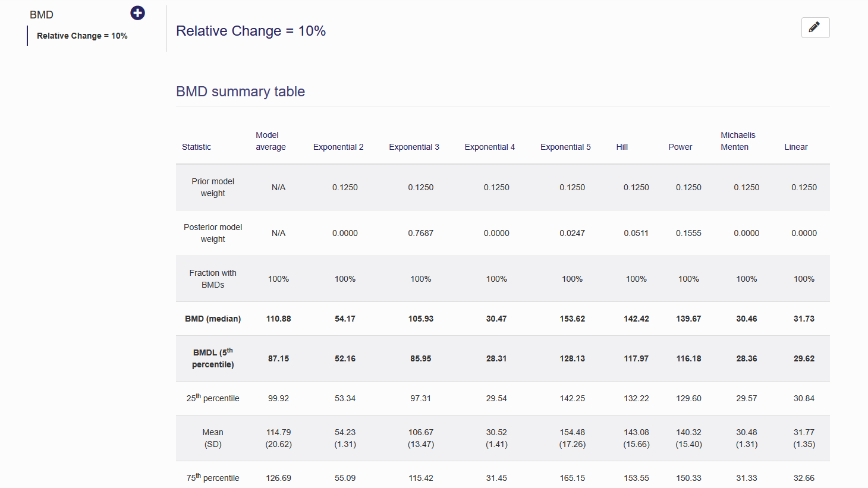Click the Exponential 2 column header
The width and height of the screenshot is (868, 488).
click(x=338, y=147)
